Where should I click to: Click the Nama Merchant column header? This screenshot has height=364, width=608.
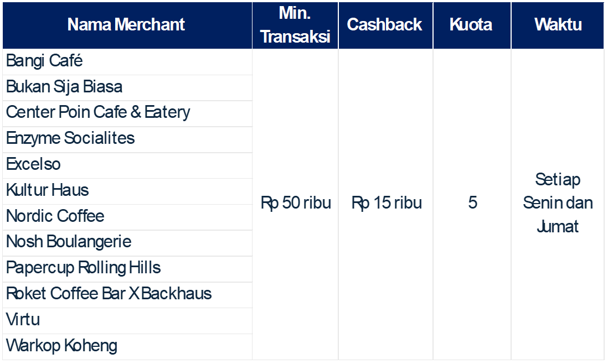tap(126, 25)
